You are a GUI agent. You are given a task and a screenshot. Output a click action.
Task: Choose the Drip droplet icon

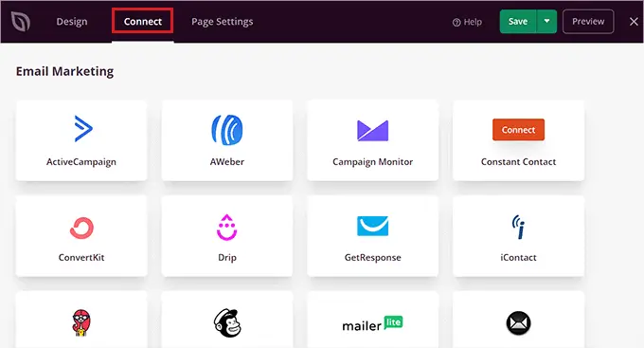click(226, 227)
